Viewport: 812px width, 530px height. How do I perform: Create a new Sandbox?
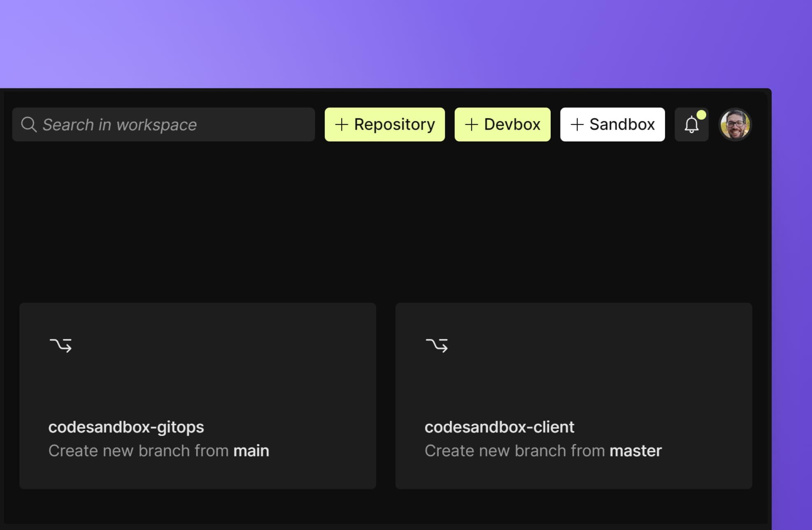[x=612, y=124]
